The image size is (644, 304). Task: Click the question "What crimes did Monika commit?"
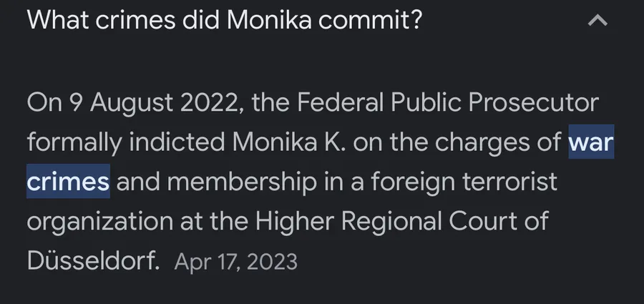click(x=224, y=19)
